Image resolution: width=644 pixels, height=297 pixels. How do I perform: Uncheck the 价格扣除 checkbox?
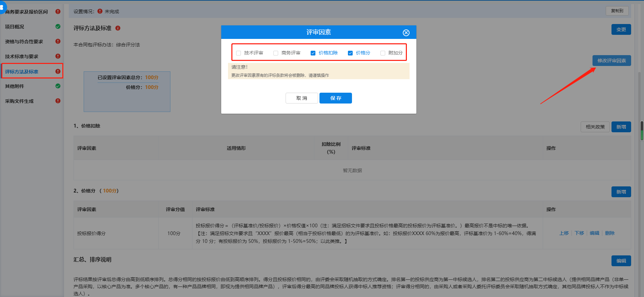[x=313, y=53]
